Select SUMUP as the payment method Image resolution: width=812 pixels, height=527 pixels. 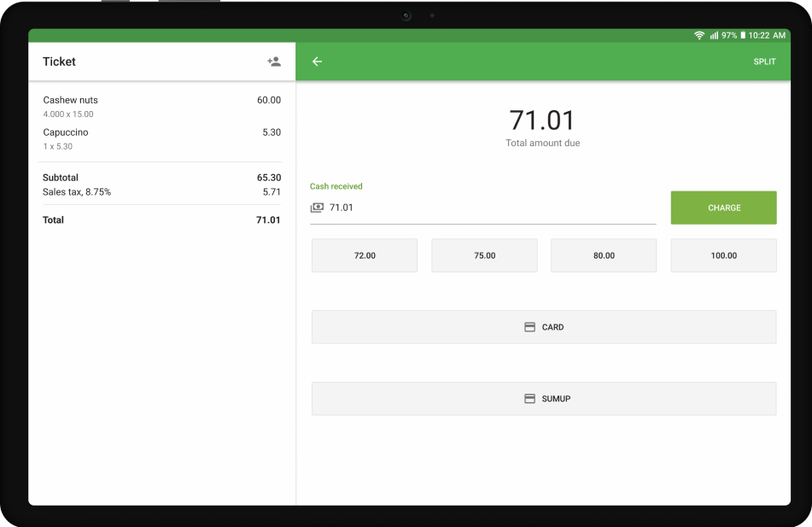pyautogui.click(x=544, y=397)
